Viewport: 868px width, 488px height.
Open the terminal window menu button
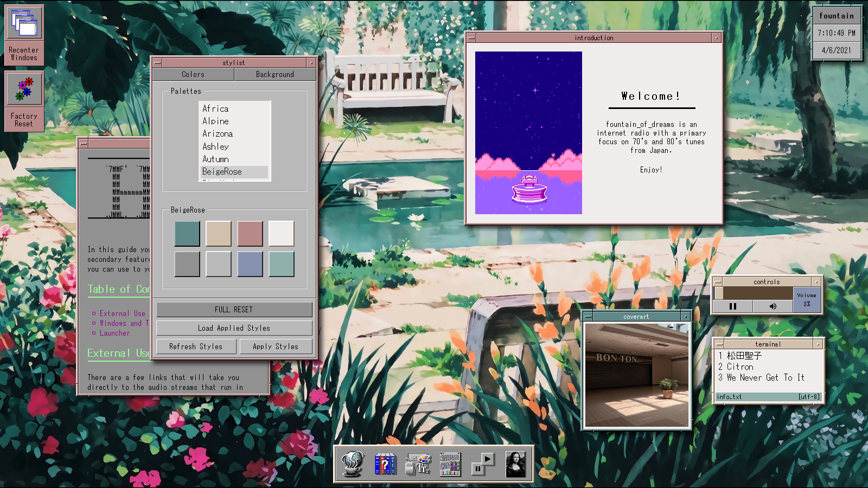719,344
